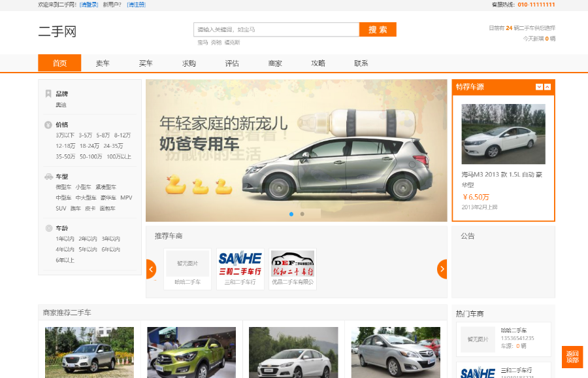This screenshot has width=588, height=378.
Task: Open 三和二手车行 entry in 热门车商
Action: (x=503, y=371)
